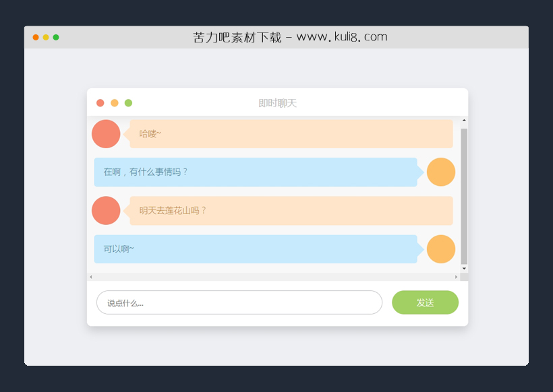Click the yellow dot in the outer window titlebar

click(x=45, y=37)
